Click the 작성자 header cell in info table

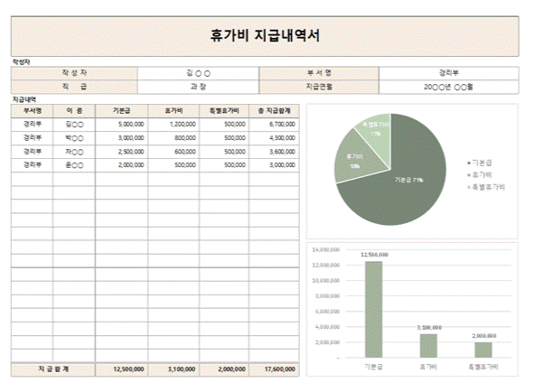pyautogui.click(x=74, y=73)
